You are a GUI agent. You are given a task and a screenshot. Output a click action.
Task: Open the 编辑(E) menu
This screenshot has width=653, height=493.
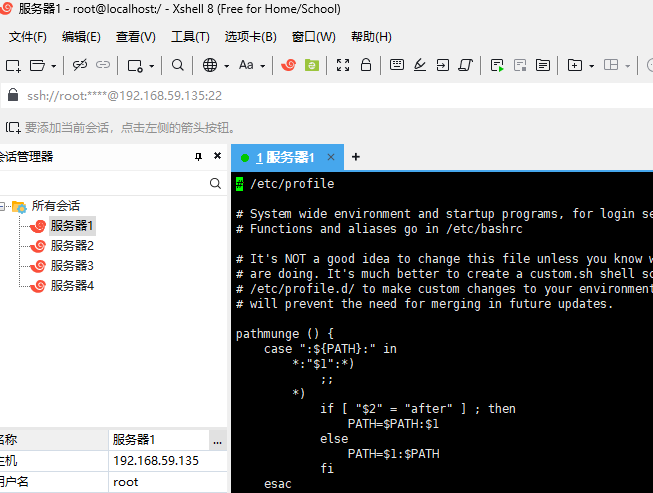tap(81, 37)
